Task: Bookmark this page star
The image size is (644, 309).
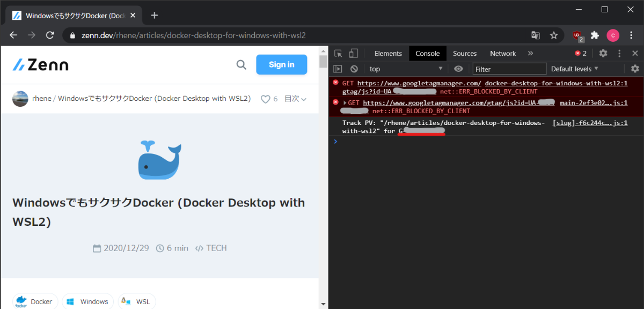Action: tap(554, 35)
